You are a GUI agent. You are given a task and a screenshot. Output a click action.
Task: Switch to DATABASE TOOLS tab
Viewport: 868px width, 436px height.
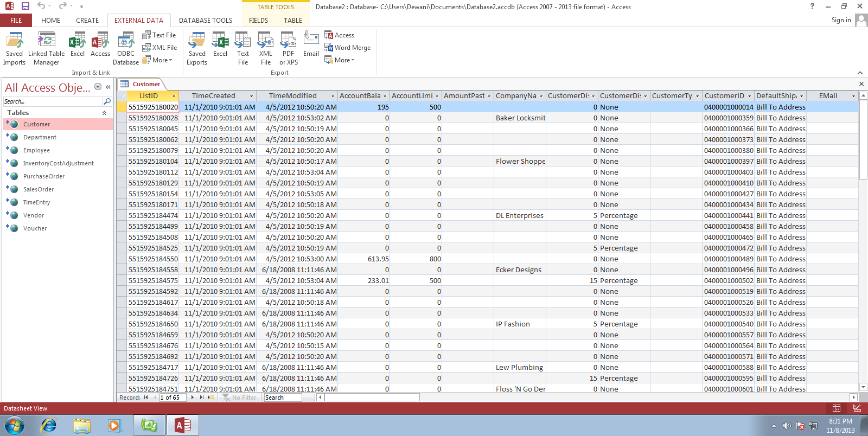coord(206,21)
